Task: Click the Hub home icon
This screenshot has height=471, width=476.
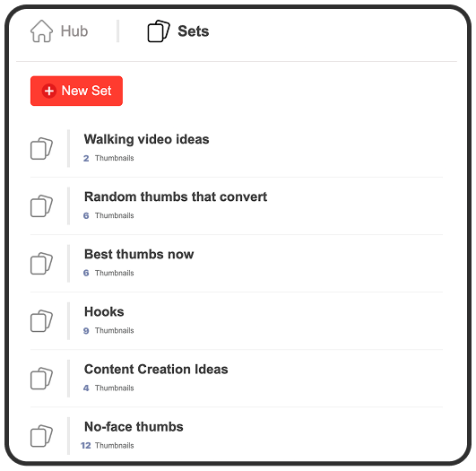Action: [x=41, y=31]
